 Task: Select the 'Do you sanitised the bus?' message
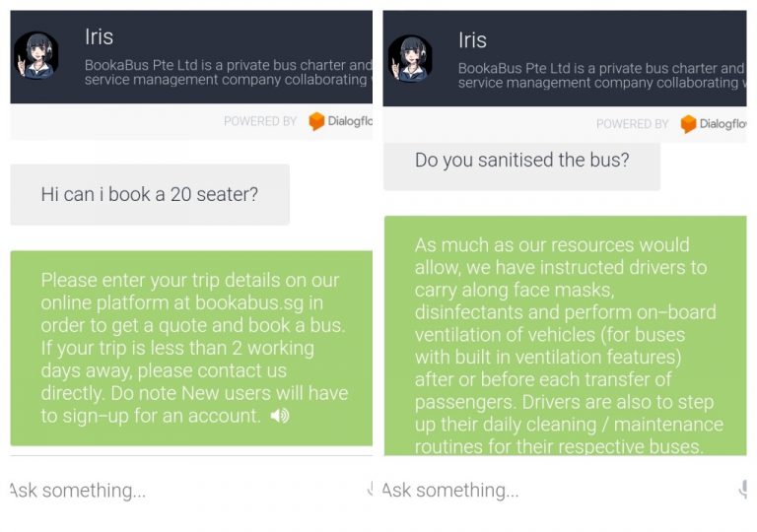click(x=521, y=161)
